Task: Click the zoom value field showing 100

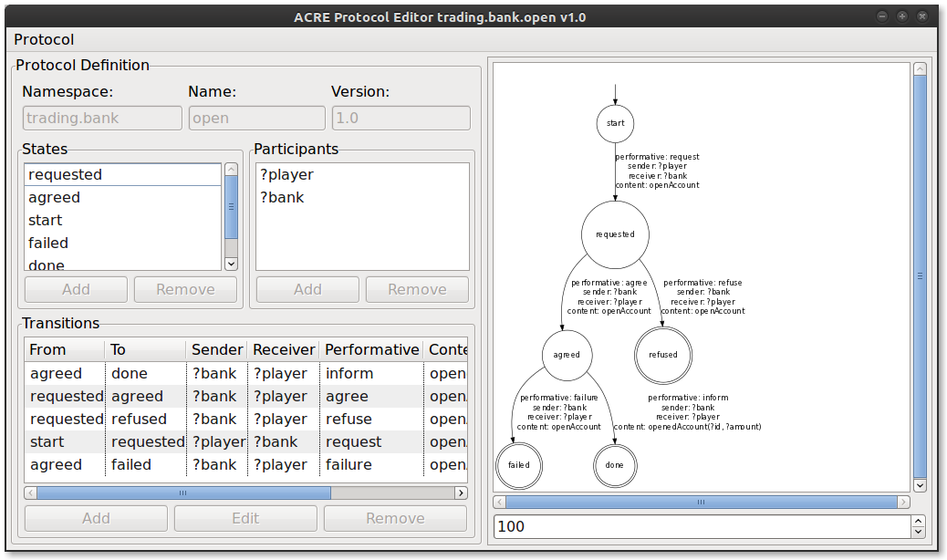Action: point(702,527)
